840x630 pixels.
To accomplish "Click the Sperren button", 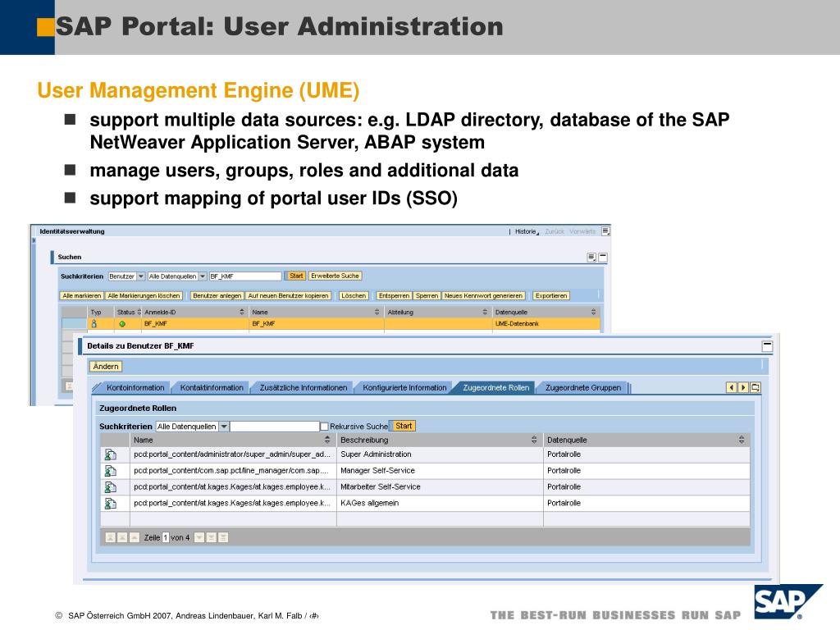I will click(427, 295).
